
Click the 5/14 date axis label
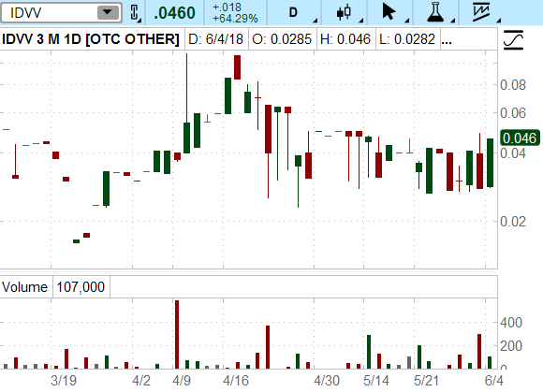tap(376, 381)
